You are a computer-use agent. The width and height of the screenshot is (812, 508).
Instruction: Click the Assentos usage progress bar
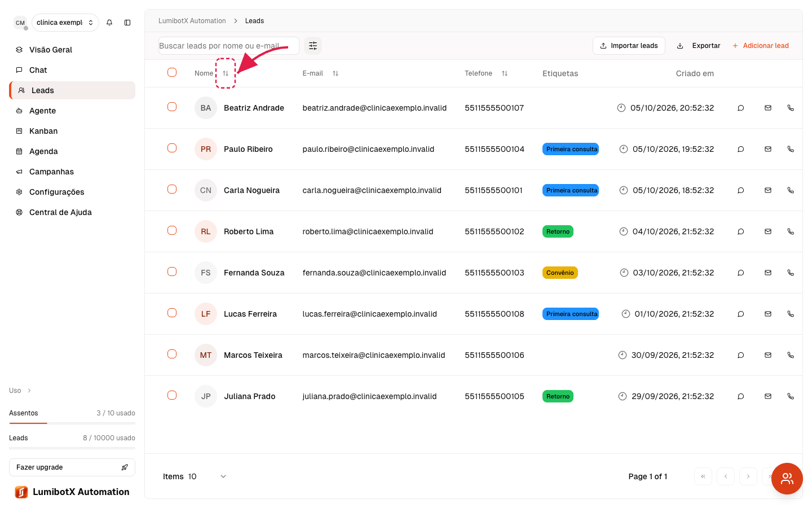point(72,423)
